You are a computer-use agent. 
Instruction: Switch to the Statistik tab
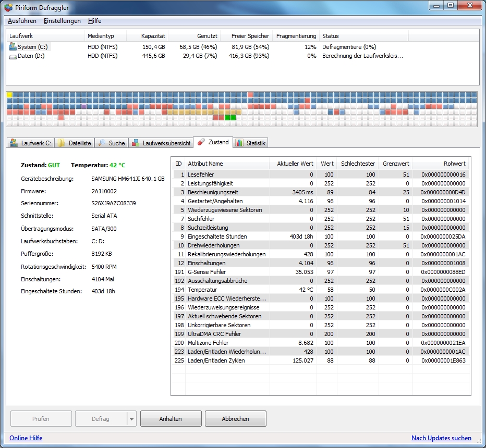pyautogui.click(x=251, y=143)
